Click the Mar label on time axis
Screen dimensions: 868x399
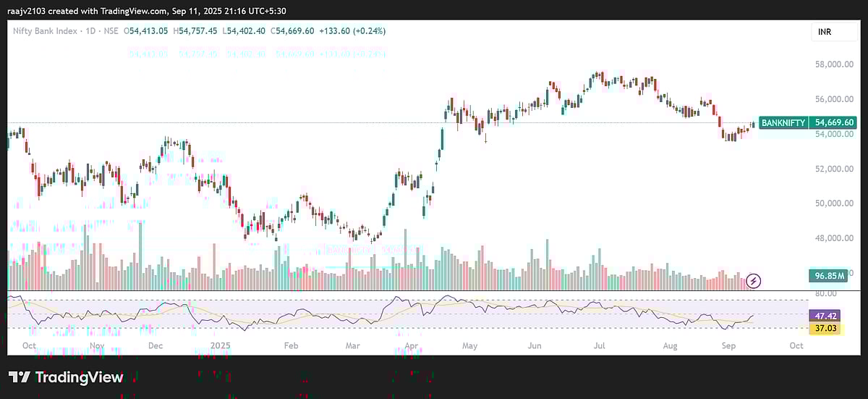tap(352, 346)
